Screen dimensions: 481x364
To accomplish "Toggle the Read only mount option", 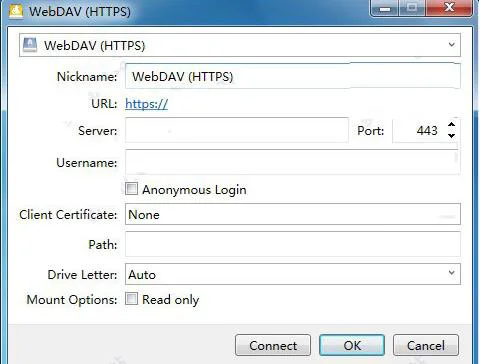I will [x=131, y=299].
